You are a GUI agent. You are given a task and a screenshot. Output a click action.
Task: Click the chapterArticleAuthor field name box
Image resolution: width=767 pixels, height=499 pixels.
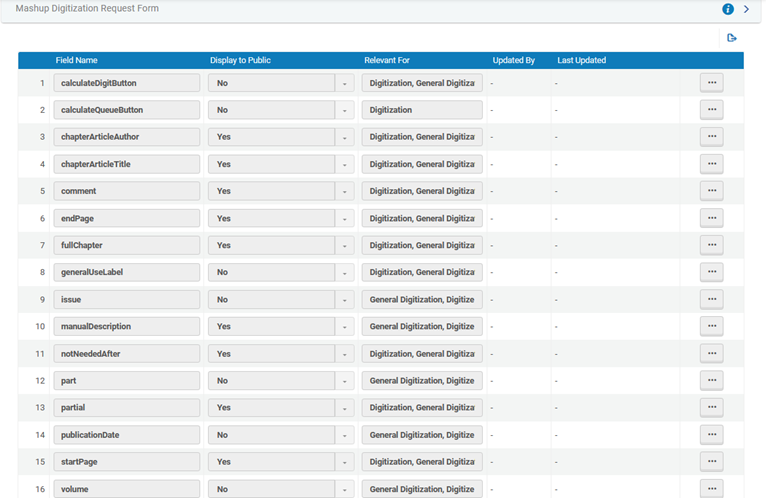click(127, 136)
